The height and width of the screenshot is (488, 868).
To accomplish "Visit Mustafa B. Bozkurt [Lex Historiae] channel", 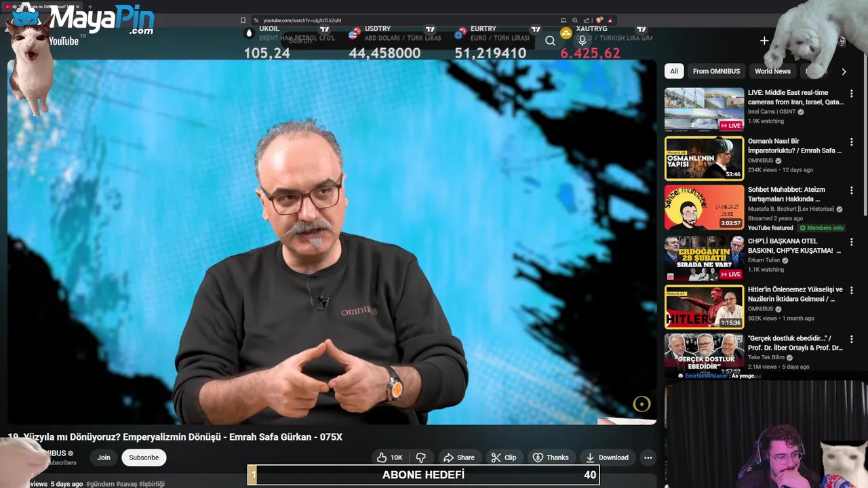I will coord(791,209).
